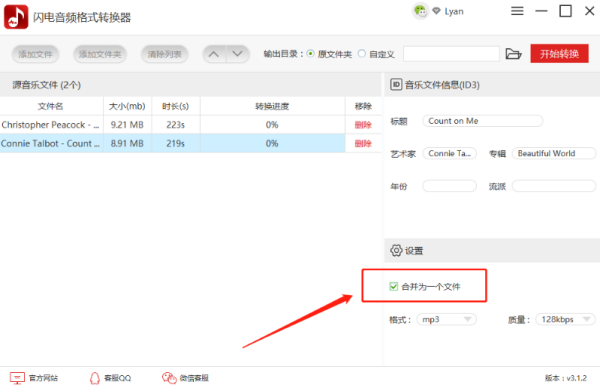The image size is (600, 388).
Task: Uncheck the merge into one file checkbox
Action: coord(393,286)
